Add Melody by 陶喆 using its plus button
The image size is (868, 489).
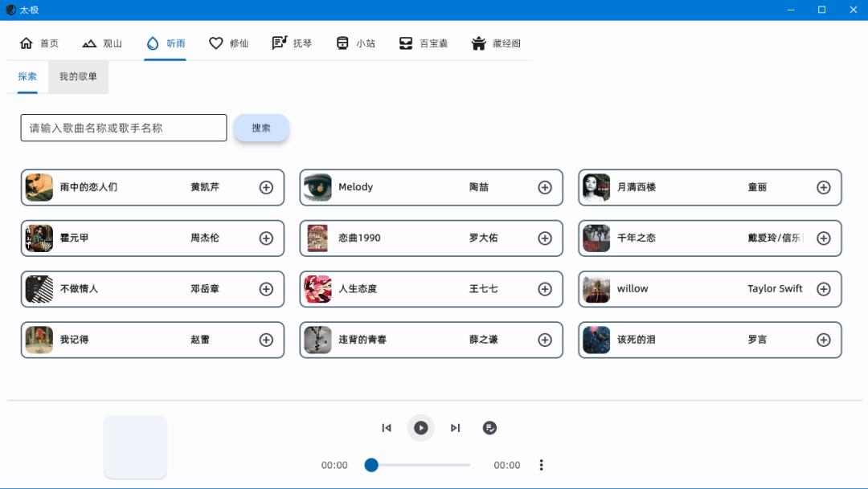(545, 187)
